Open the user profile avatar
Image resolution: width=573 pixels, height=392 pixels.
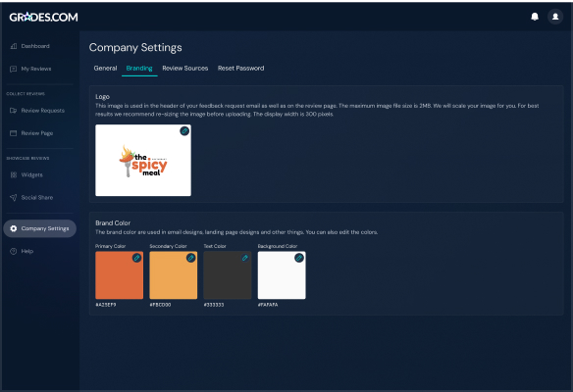click(x=555, y=17)
